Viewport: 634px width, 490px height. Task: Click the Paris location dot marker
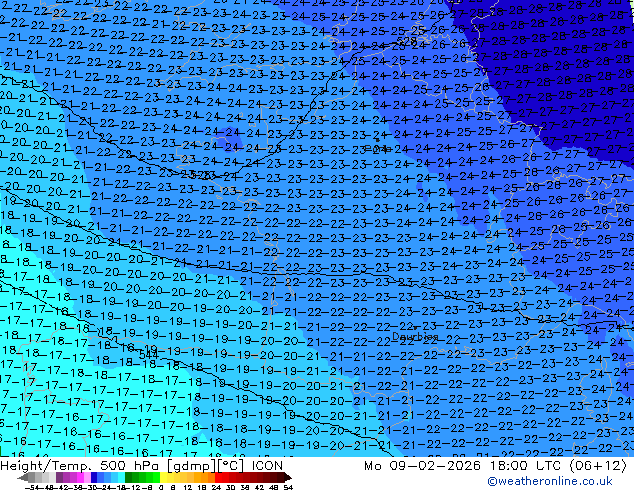click(377, 140)
